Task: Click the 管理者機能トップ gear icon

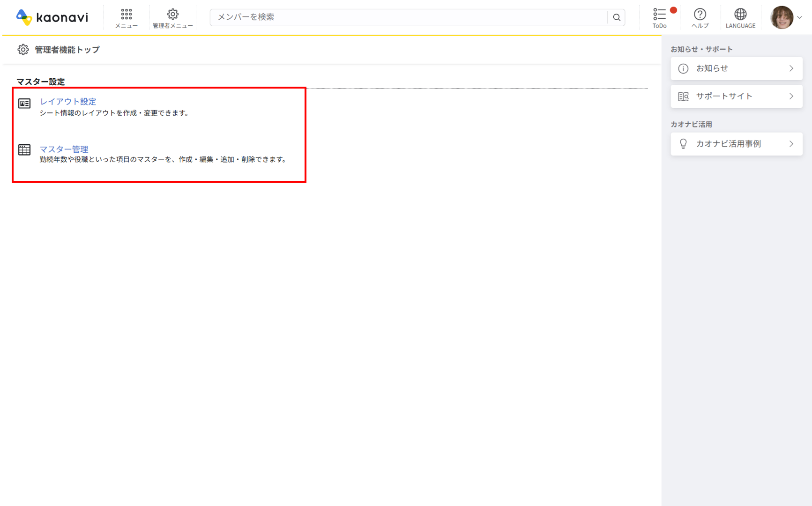Action: [x=23, y=50]
